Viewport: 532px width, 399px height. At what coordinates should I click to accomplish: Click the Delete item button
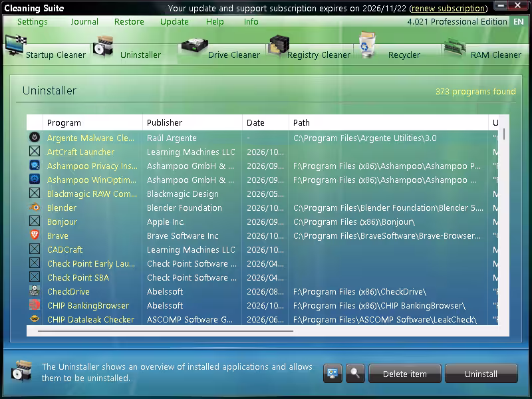pyautogui.click(x=405, y=374)
